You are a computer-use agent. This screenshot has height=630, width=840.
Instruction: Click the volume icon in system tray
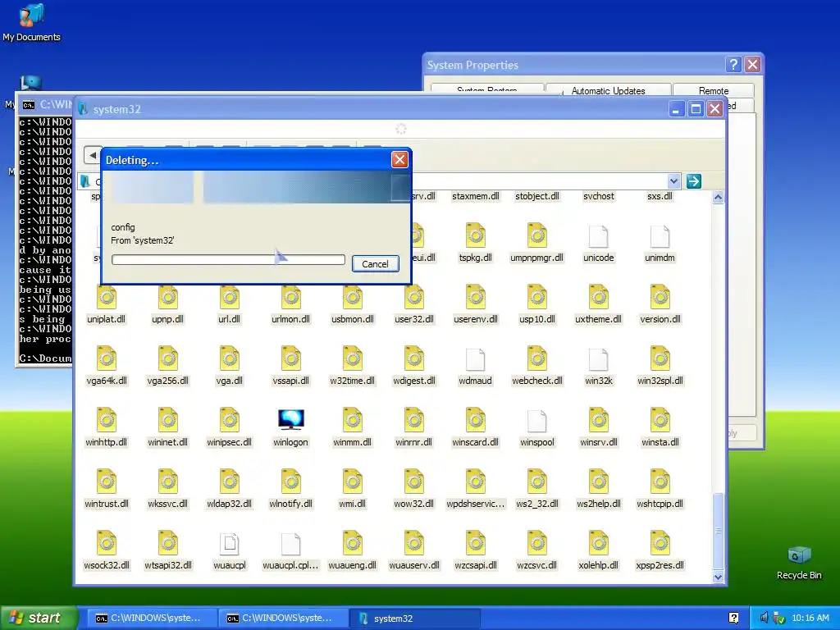pyautogui.click(x=765, y=618)
